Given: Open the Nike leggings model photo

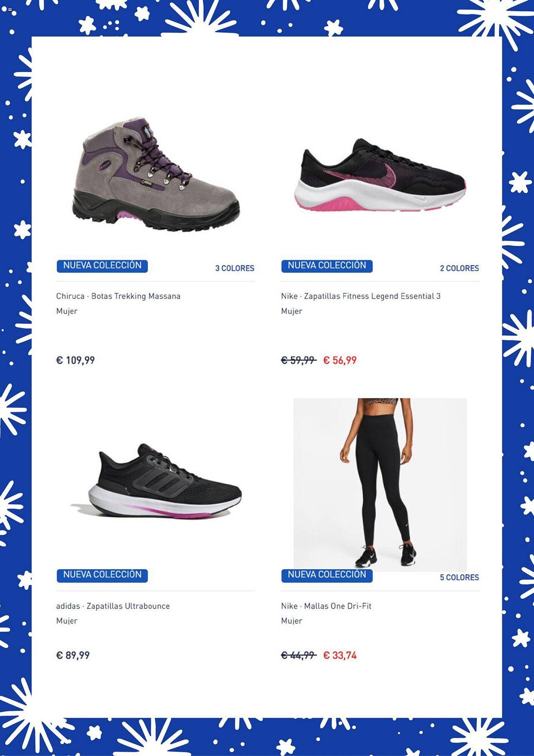Looking at the screenshot, I should [380, 484].
